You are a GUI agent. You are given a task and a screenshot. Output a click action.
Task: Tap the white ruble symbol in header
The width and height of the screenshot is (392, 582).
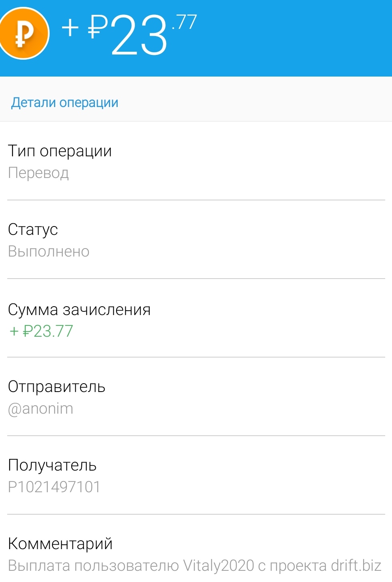click(x=97, y=27)
